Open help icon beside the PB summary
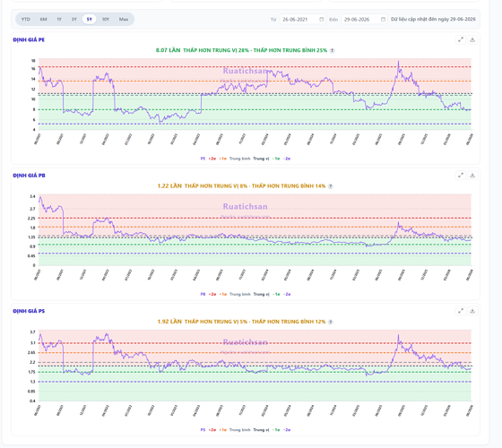 [331, 186]
